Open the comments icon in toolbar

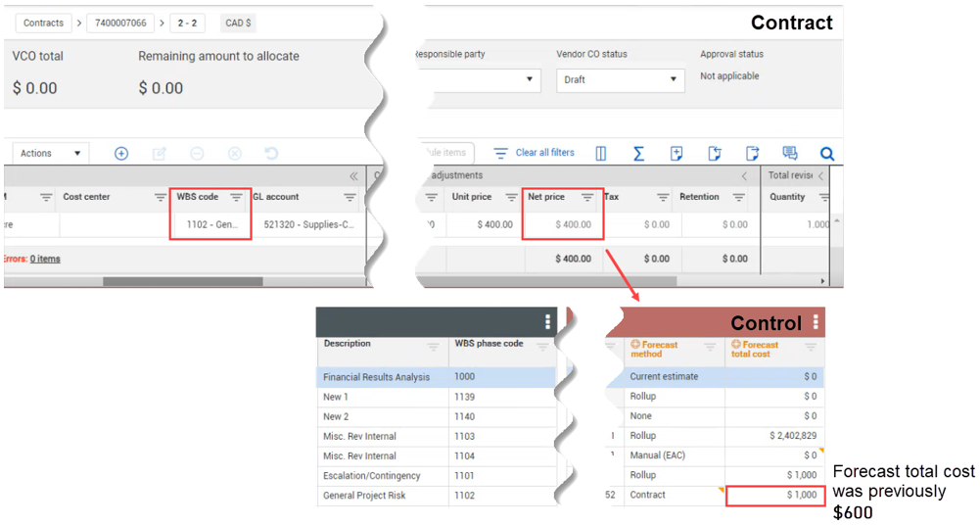pyautogui.click(x=790, y=154)
